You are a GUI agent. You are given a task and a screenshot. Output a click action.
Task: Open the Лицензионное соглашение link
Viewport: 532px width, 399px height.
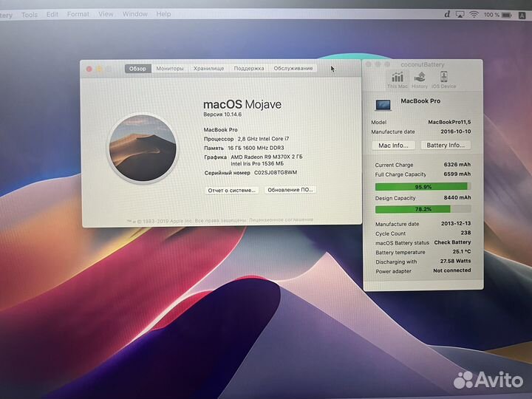click(281, 220)
